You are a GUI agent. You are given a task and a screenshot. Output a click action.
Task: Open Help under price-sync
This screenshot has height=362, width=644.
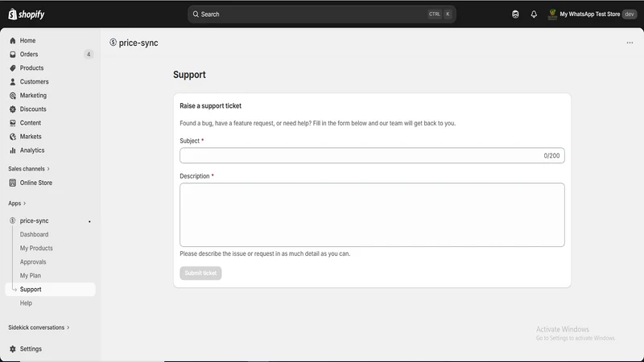tap(26, 303)
